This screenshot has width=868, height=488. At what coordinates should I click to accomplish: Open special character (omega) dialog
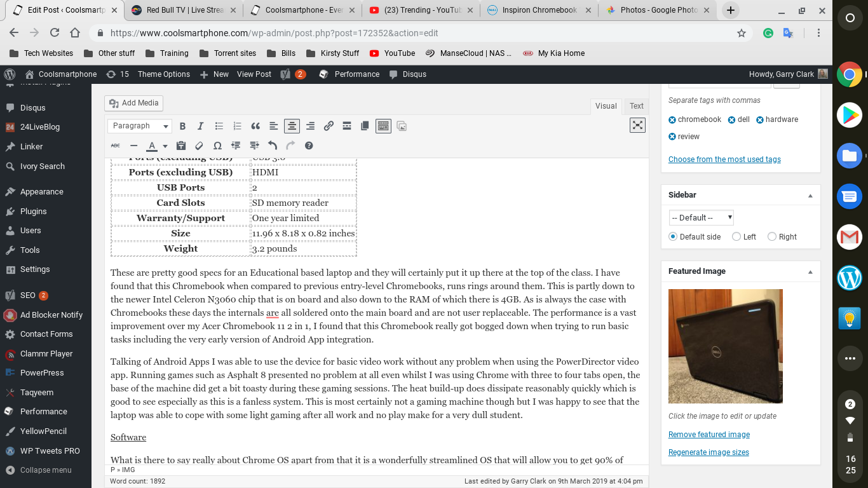[x=217, y=146]
